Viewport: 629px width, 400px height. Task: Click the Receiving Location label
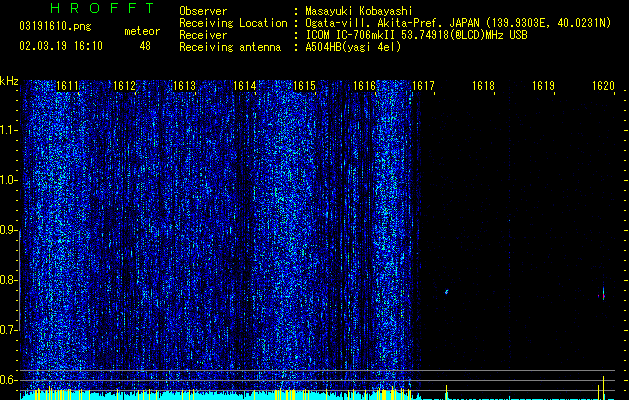pos(233,23)
